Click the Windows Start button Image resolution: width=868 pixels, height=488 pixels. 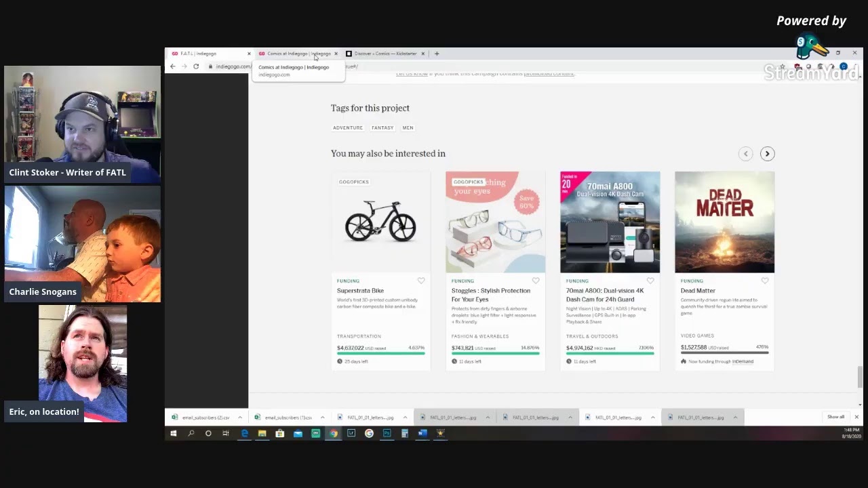[x=174, y=433]
